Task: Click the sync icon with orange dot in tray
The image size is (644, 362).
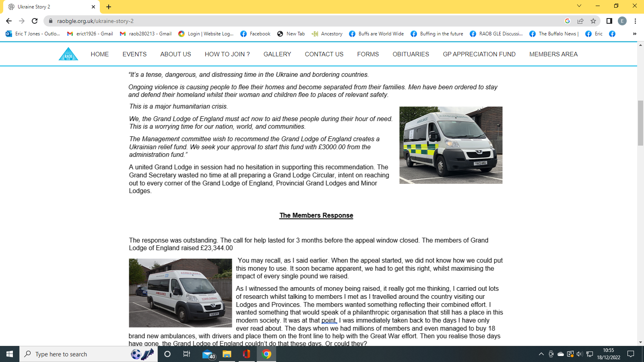Action: click(x=570, y=354)
